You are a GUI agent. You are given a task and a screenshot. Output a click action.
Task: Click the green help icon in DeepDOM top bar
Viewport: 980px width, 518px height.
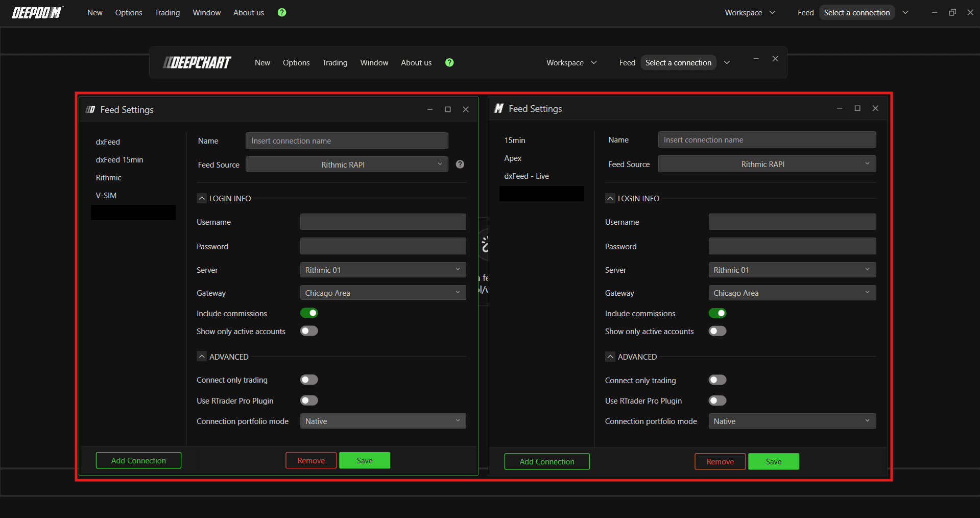tap(282, 12)
